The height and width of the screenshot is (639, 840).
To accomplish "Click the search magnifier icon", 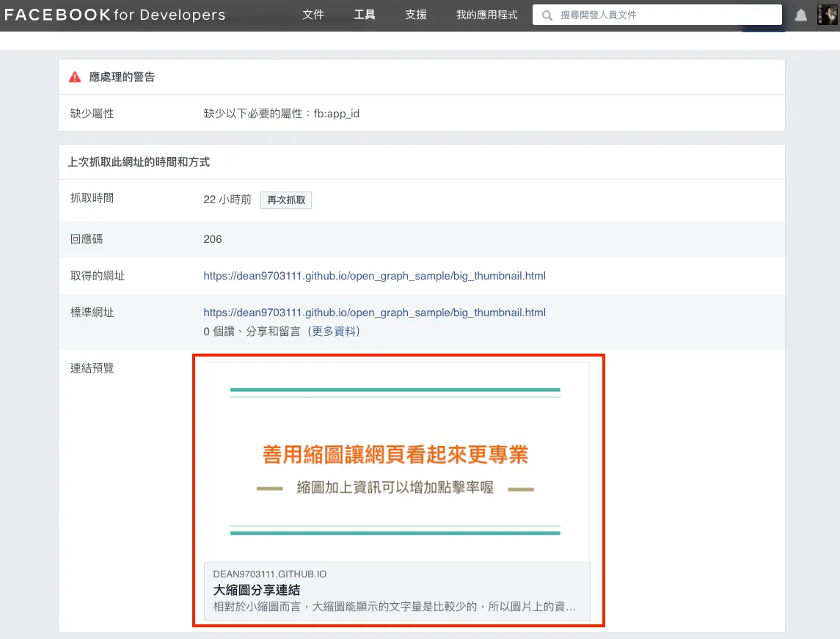I will point(547,15).
